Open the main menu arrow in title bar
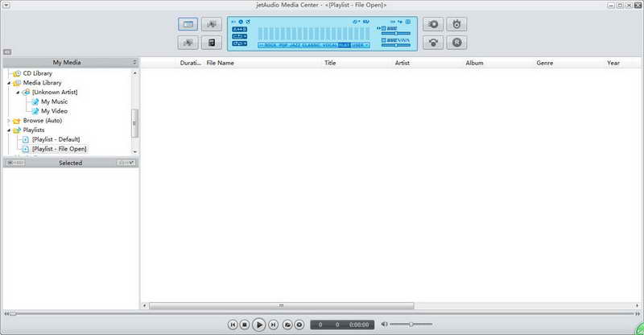 click(x=6, y=6)
